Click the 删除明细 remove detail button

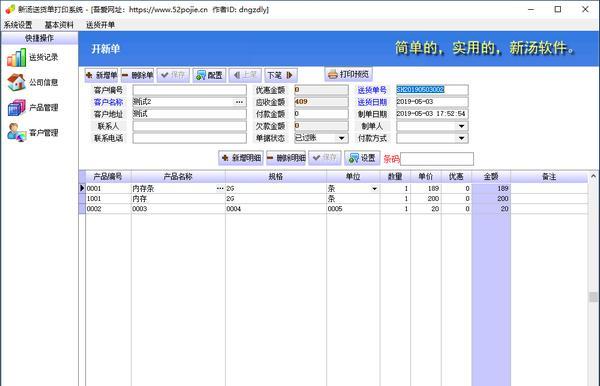tap(286, 158)
